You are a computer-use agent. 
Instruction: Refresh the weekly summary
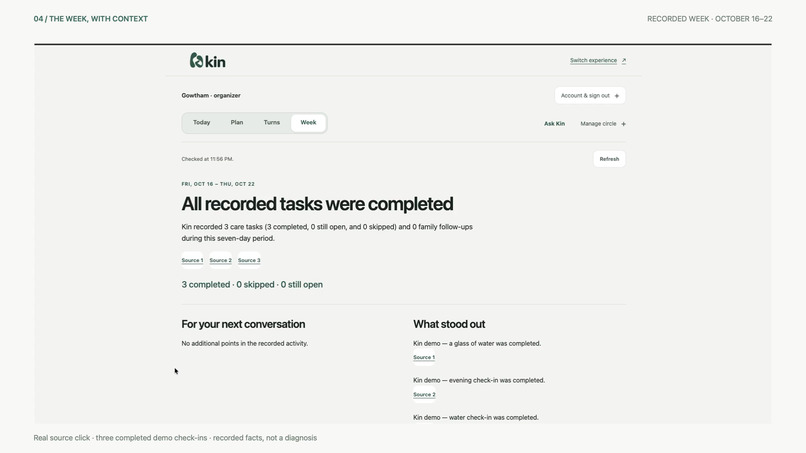tap(609, 159)
